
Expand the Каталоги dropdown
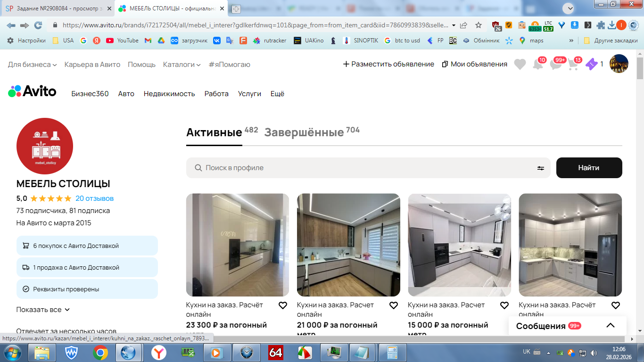[x=182, y=64]
